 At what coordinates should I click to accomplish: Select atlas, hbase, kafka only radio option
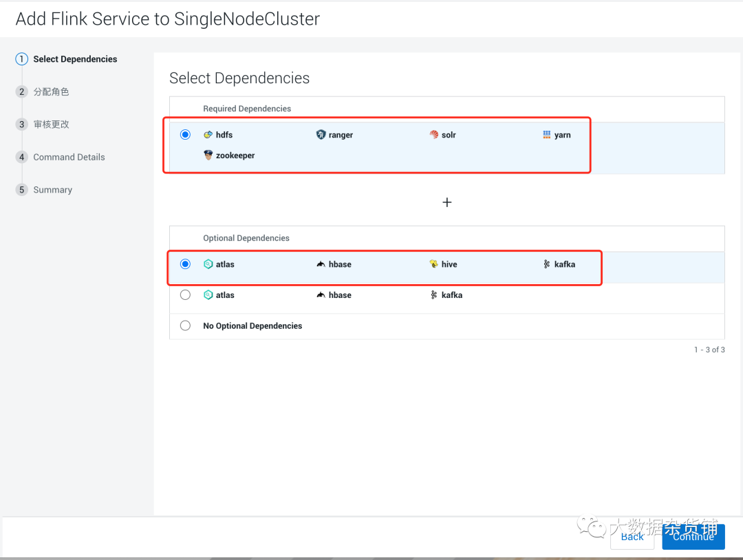point(185,295)
